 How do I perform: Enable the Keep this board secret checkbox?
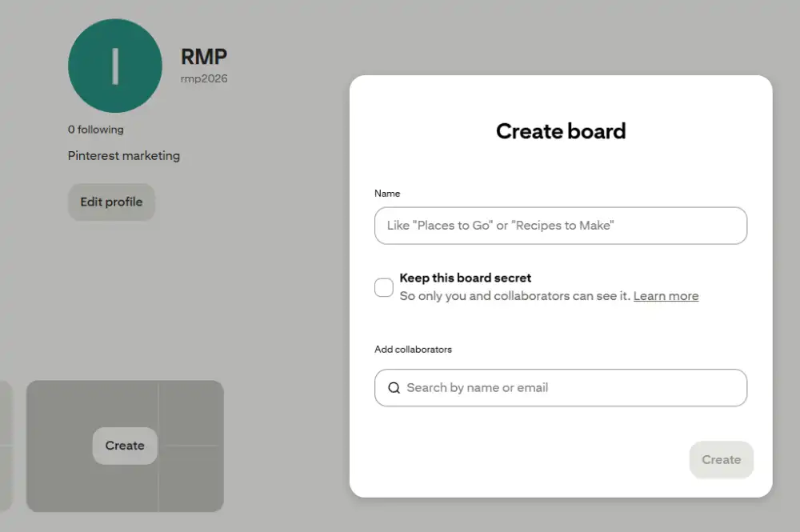click(383, 287)
